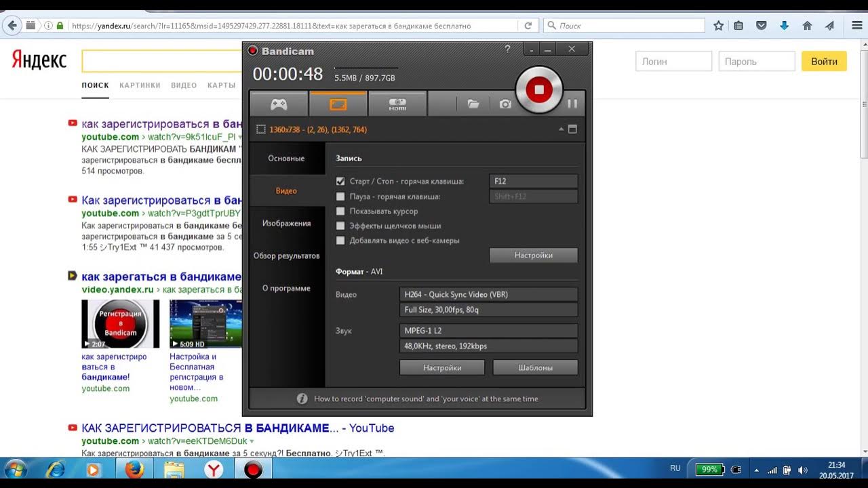
Task: Reload the Yandex page
Action: [x=528, y=26]
